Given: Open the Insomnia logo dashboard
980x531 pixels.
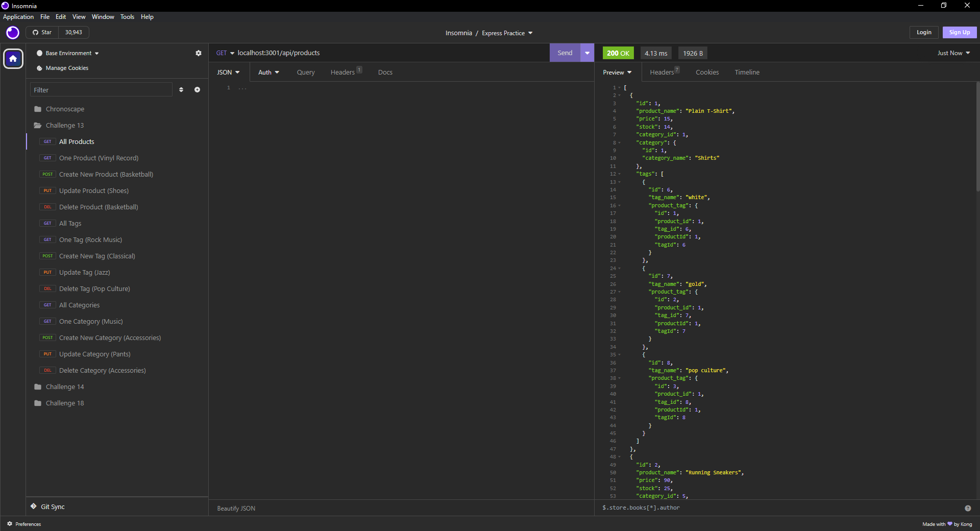Looking at the screenshot, I should pos(13,33).
